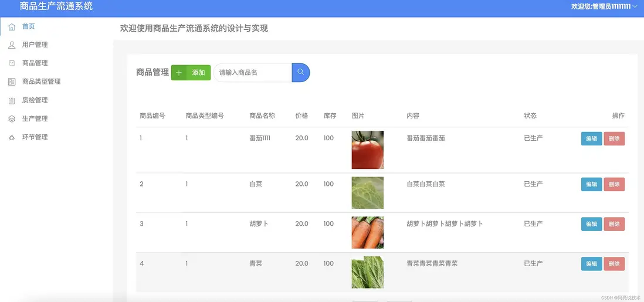Click the 价格 column header

coord(301,116)
